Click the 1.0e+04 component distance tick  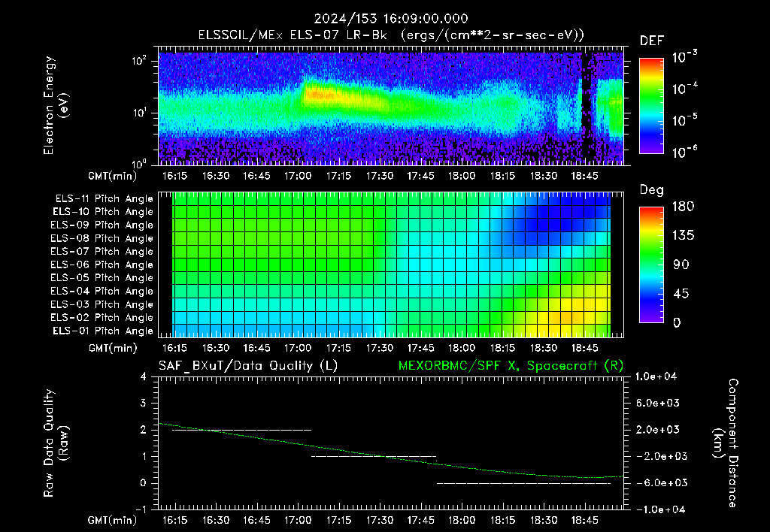[x=656, y=377]
